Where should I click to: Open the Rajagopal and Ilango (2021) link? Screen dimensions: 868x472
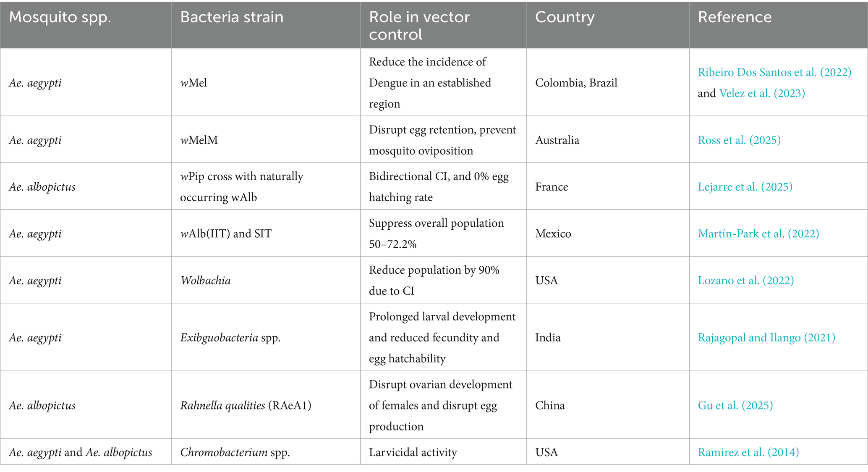[x=766, y=337]
